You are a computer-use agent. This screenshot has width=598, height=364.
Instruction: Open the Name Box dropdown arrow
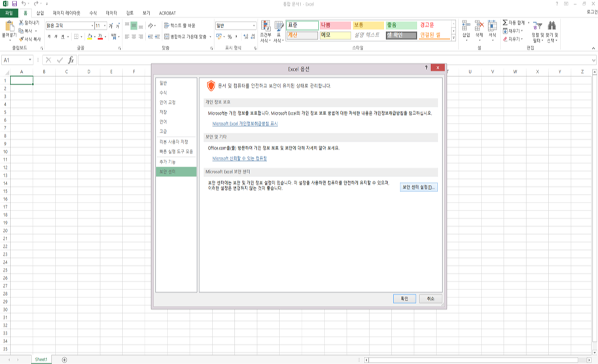click(x=29, y=60)
